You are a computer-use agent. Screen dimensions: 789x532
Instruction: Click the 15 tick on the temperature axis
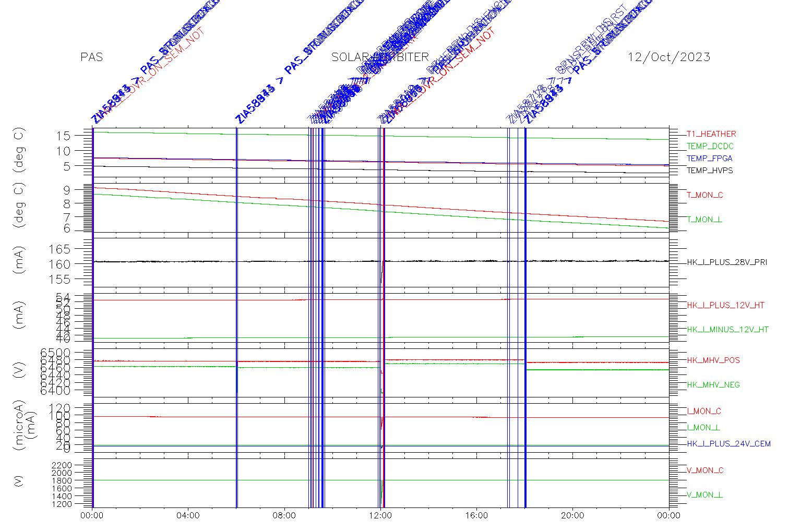coord(64,136)
